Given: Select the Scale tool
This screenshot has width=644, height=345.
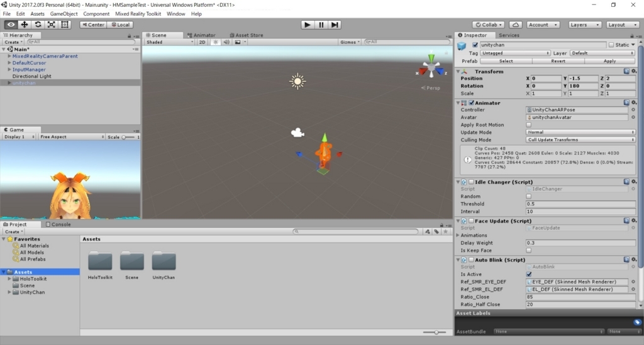Looking at the screenshot, I should (52, 25).
